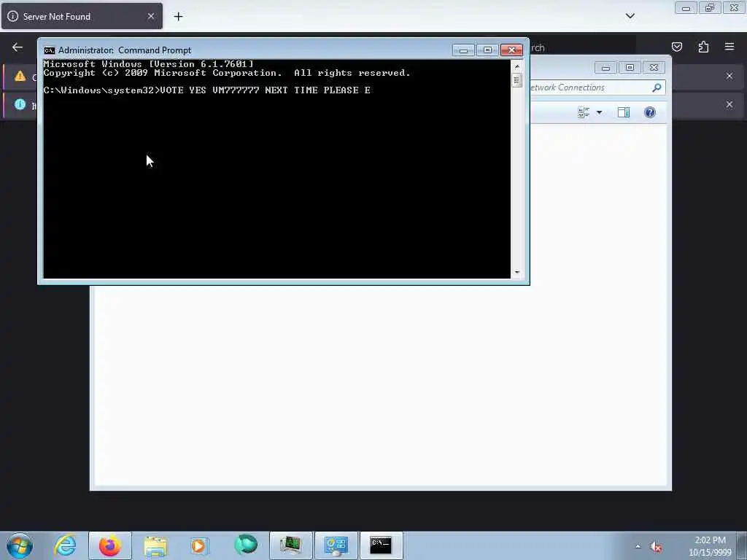
Task: Open Command Prompt window system menu icon
Action: click(x=49, y=50)
